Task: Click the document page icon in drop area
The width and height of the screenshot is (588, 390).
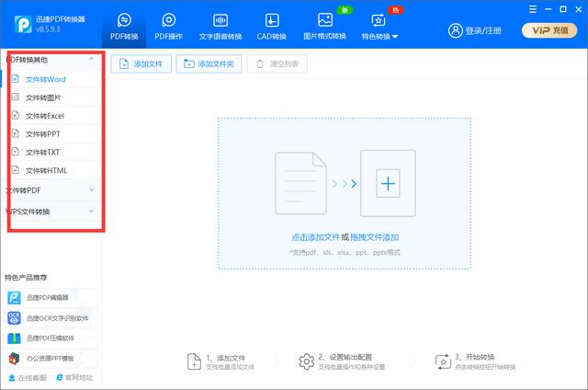Action: [x=300, y=183]
